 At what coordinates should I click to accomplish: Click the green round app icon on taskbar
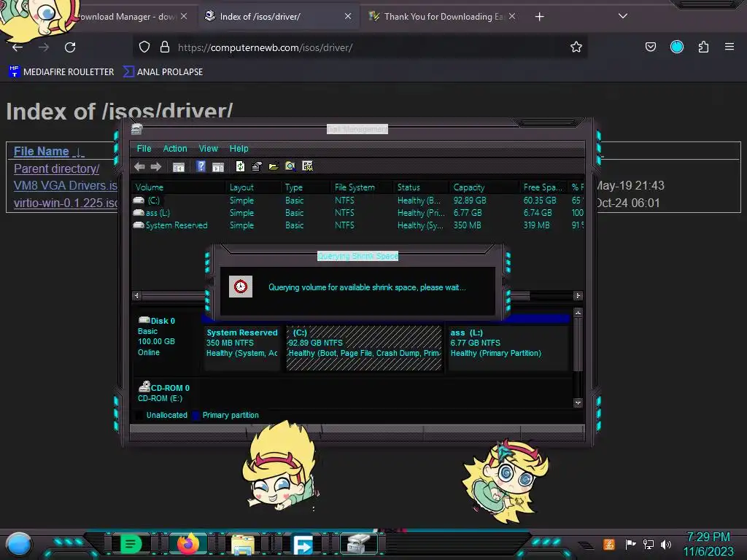(131, 544)
